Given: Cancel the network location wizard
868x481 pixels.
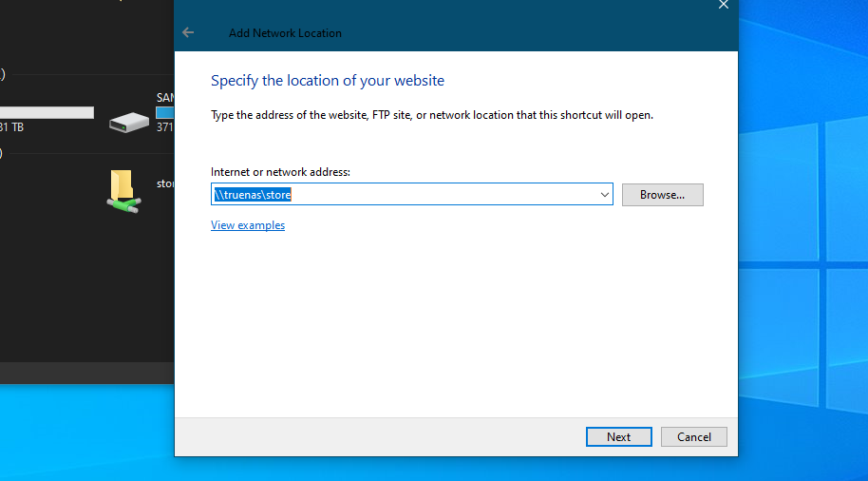Looking at the screenshot, I should tap(693, 437).
